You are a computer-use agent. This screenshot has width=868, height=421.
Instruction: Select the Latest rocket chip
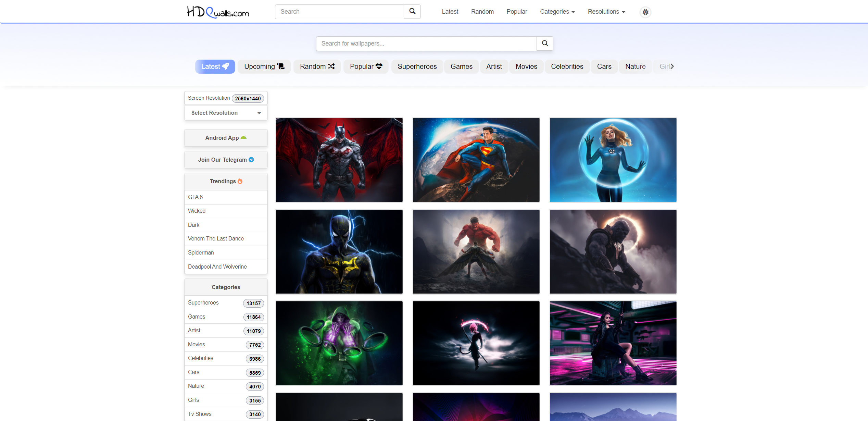[215, 66]
